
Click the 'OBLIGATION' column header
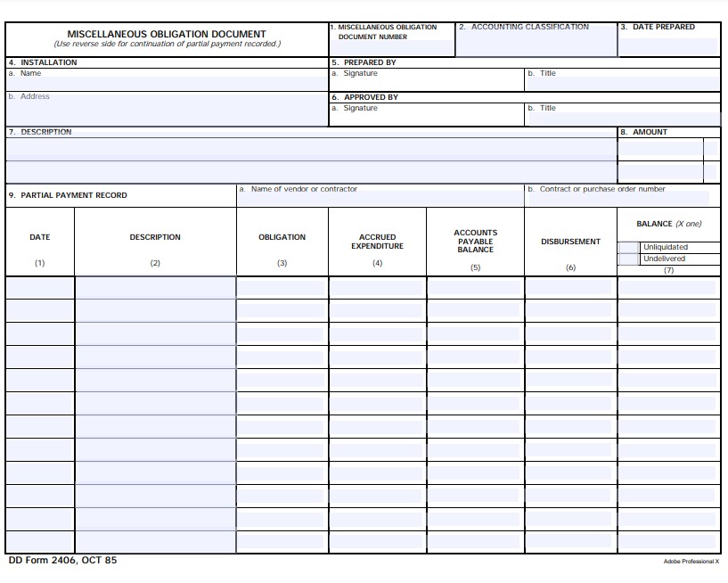(x=282, y=237)
